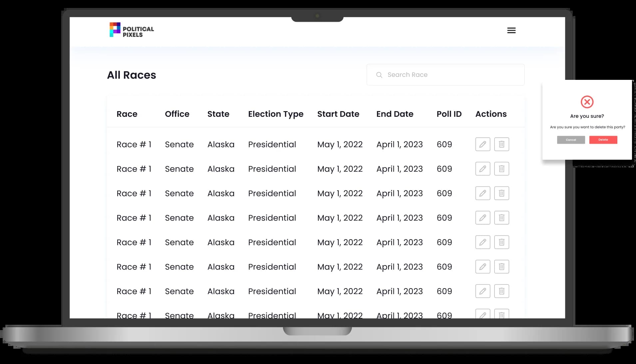
Task: Click the Political Pixels logo
Action: coord(132,30)
